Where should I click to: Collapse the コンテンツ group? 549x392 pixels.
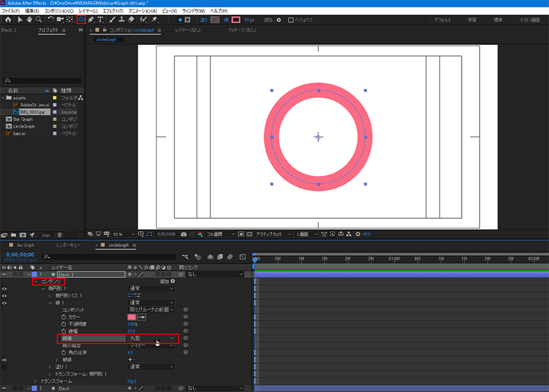(x=37, y=281)
